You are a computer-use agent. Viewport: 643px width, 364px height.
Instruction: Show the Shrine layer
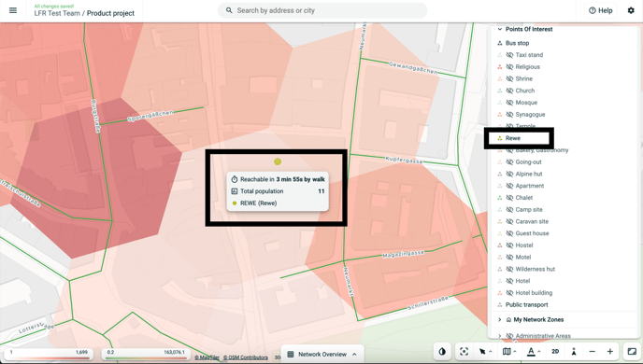click(x=509, y=78)
